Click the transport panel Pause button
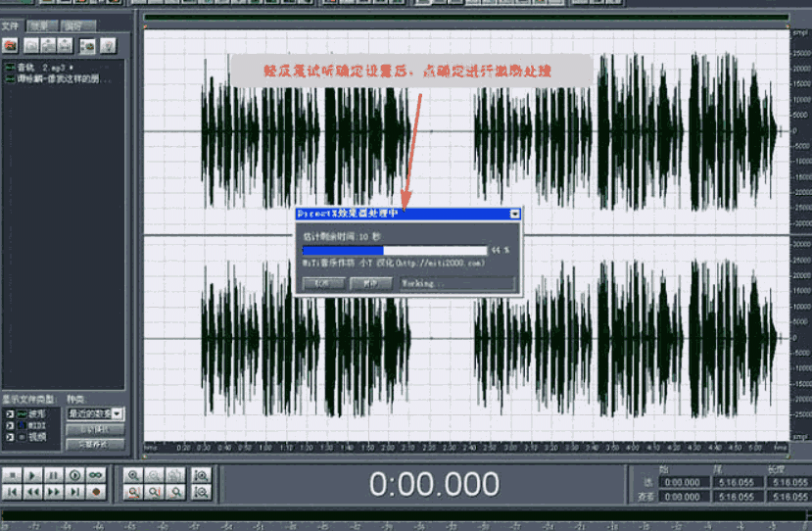This screenshot has width=812, height=531. pos(53,475)
